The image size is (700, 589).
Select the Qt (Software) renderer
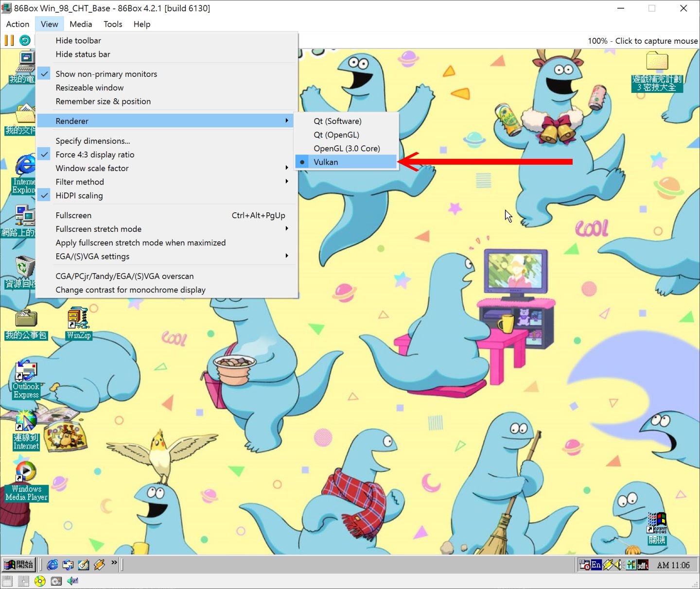point(346,121)
